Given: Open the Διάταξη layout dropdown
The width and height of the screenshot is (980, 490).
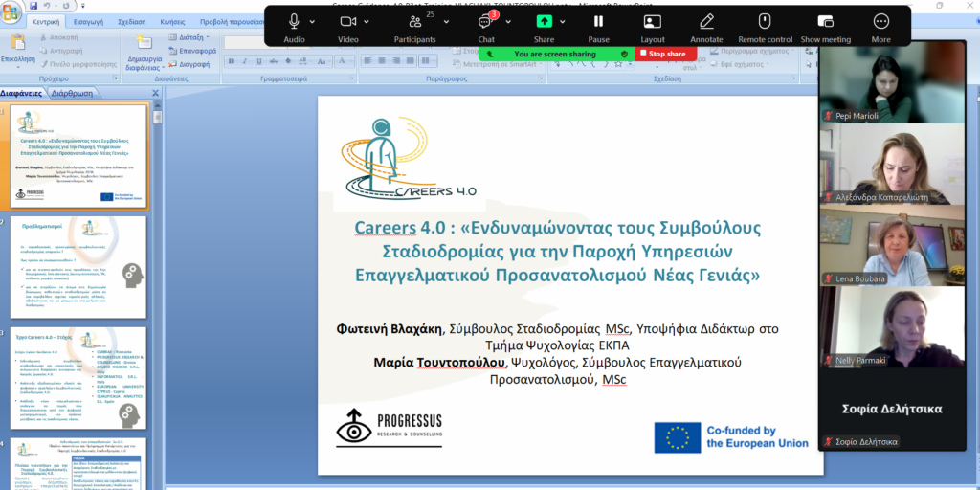Looking at the screenshot, I should click(190, 37).
